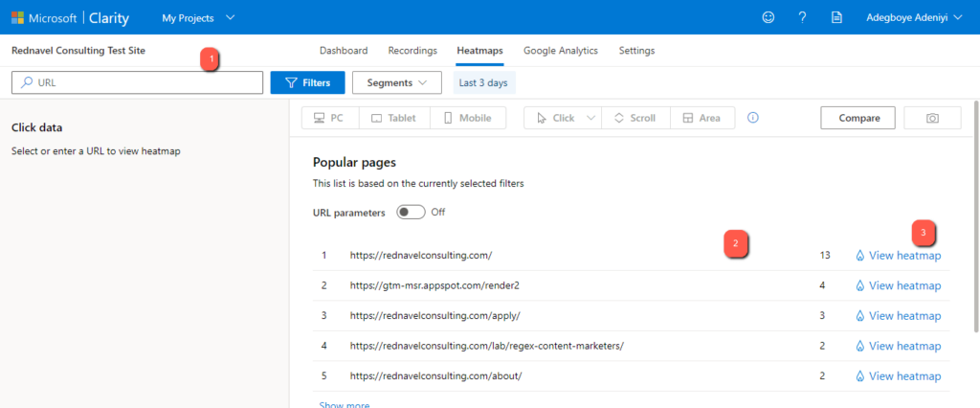Image resolution: width=980 pixels, height=408 pixels.
Task: Open the Click type dropdown arrow
Action: click(591, 118)
